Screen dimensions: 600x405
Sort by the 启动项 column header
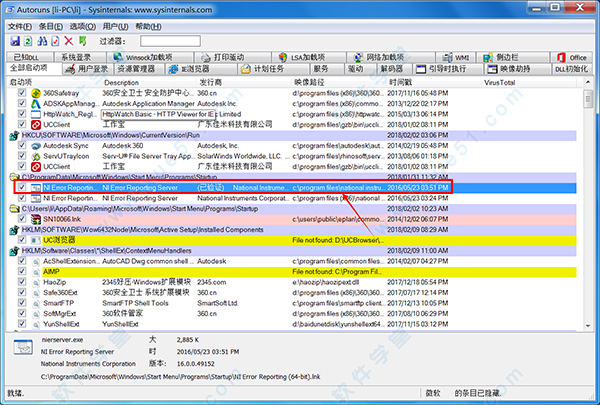click(x=54, y=82)
